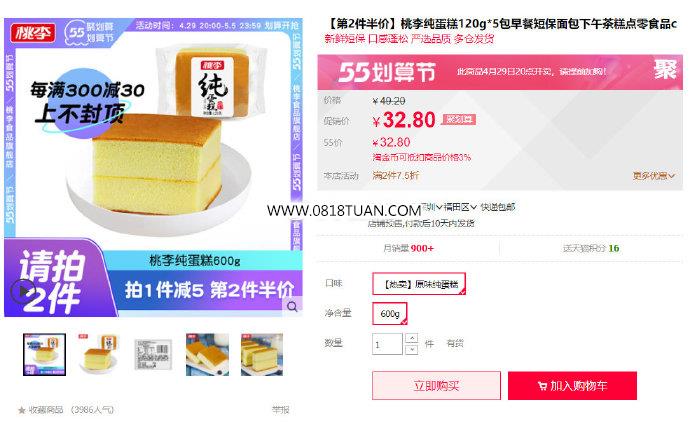Increase quantity with the up arrow
This screenshot has height=422, width=690.
point(411,338)
